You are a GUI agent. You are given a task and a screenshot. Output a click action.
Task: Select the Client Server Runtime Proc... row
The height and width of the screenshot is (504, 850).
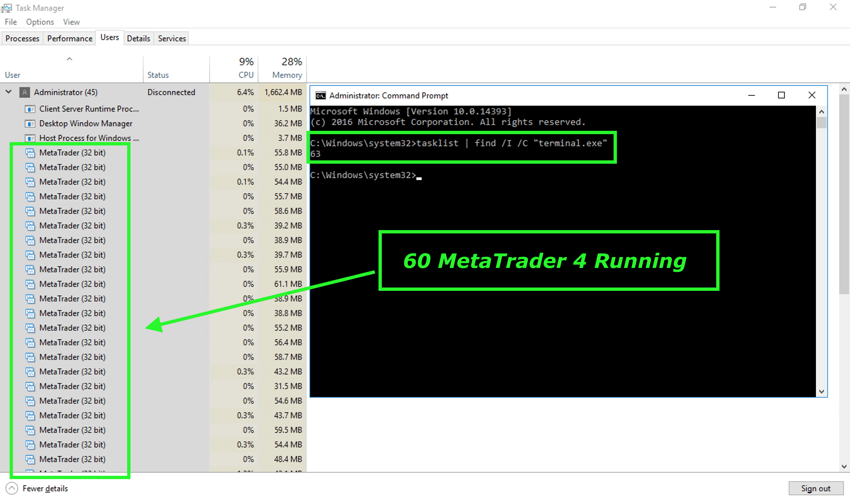153,109
